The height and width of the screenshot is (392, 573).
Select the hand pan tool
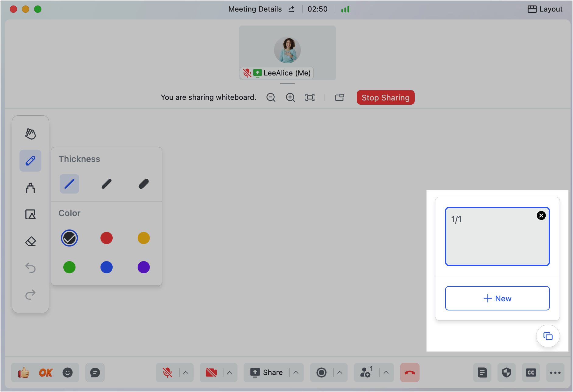30,133
